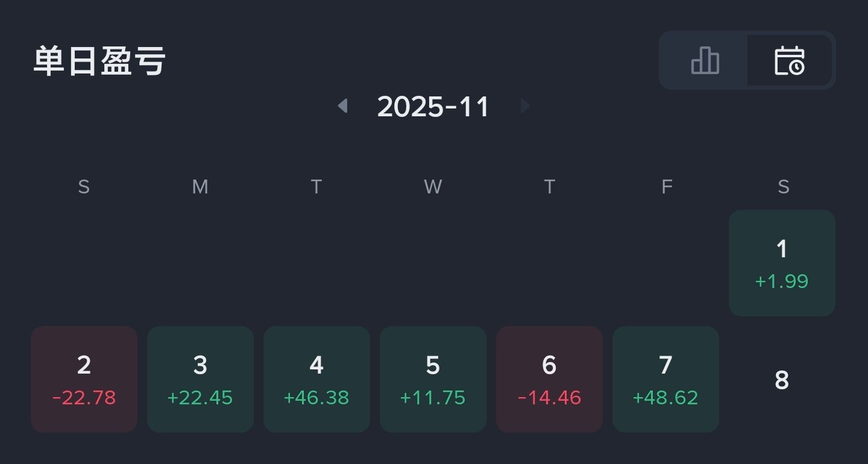The width and height of the screenshot is (868, 464).
Task: Click the M weekday column header
Action: point(200,187)
